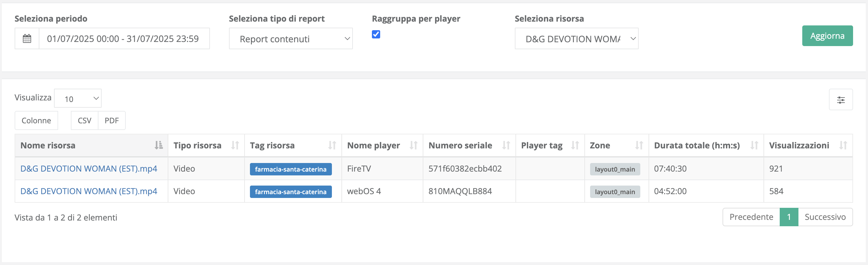Click sort arrows on Nome player column
This screenshot has width=868, height=265.
413,145
